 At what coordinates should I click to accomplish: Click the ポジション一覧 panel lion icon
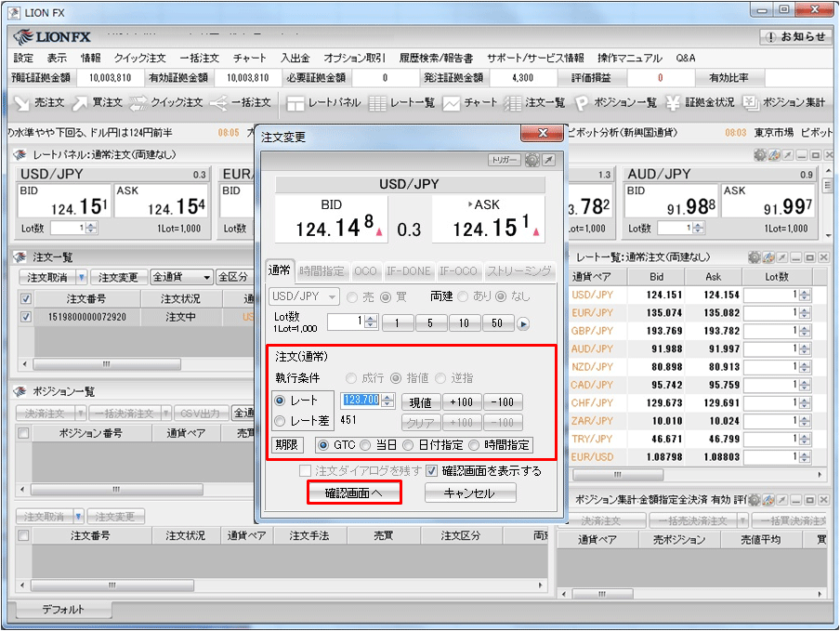pyautogui.click(x=20, y=391)
